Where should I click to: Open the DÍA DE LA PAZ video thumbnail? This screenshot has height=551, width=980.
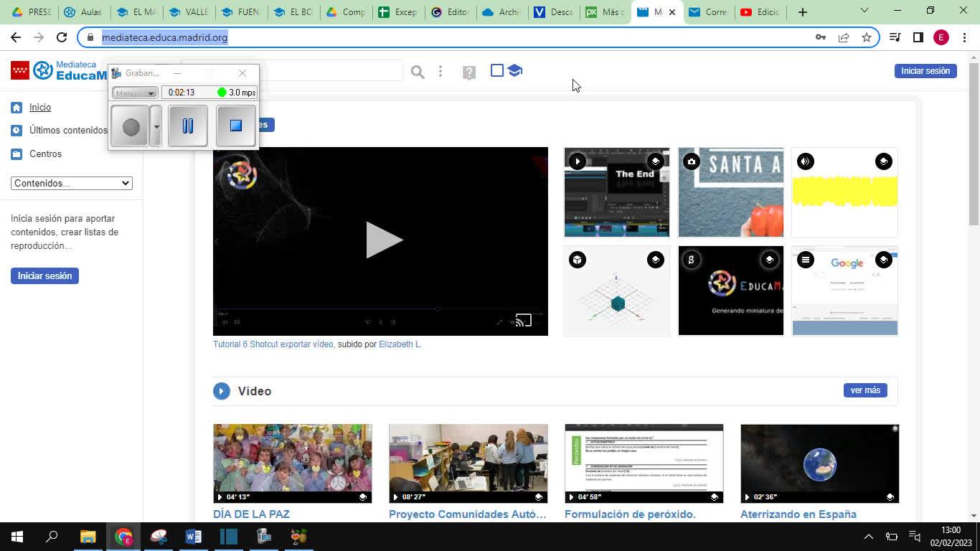(292, 463)
